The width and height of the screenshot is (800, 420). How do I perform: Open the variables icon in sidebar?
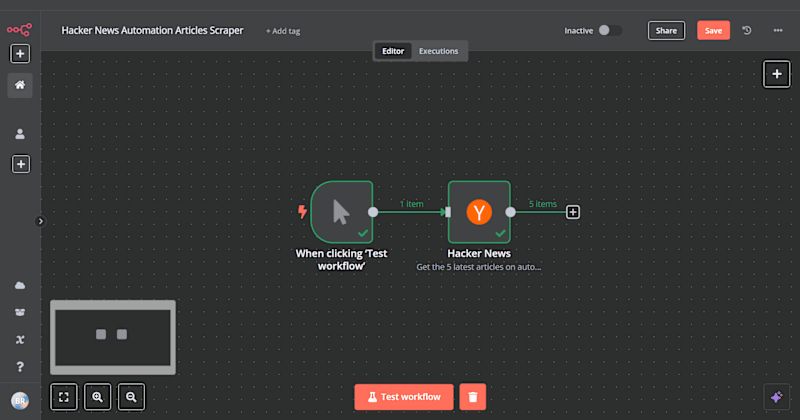tap(20, 339)
